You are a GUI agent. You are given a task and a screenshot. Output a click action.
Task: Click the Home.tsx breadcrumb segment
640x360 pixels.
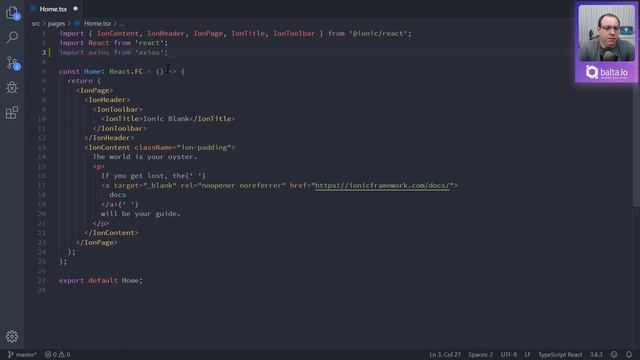coord(97,24)
